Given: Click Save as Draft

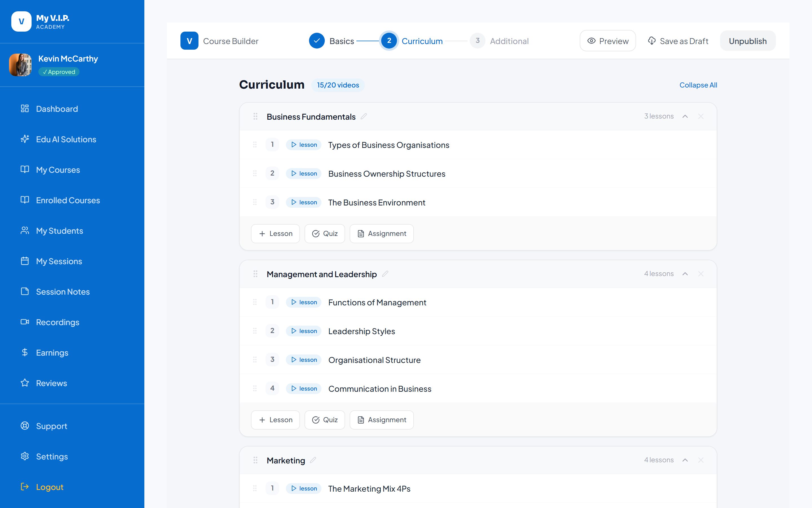Looking at the screenshot, I should coord(678,41).
